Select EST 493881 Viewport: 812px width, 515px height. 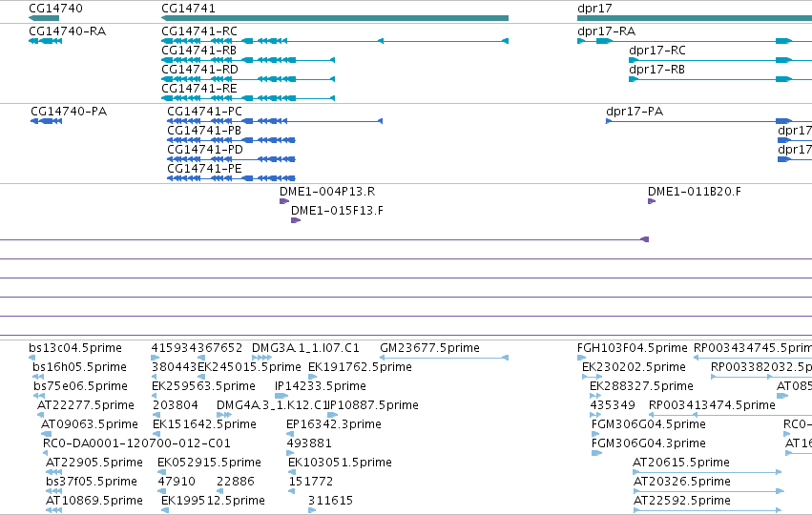coord(309,443)
